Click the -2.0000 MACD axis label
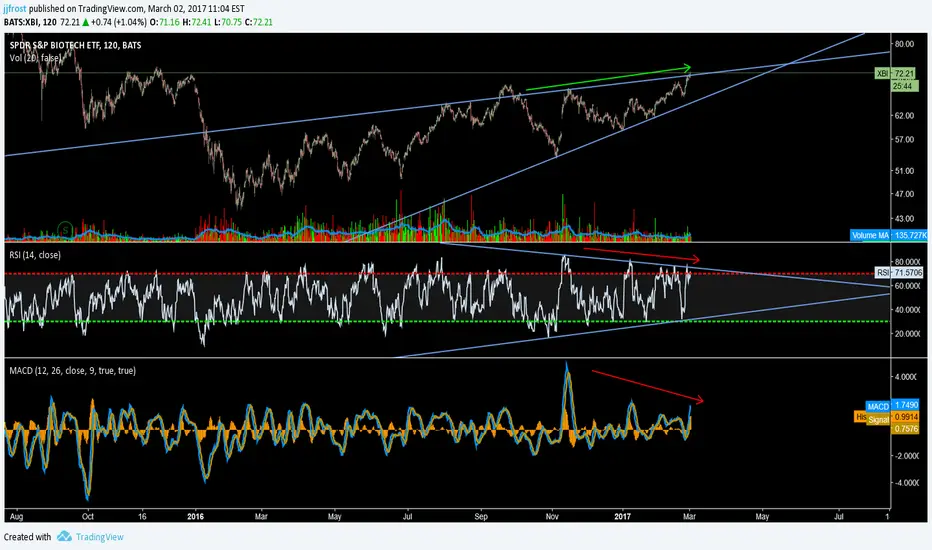Screen dimensions: 932x550 click(x=905, y=456)
